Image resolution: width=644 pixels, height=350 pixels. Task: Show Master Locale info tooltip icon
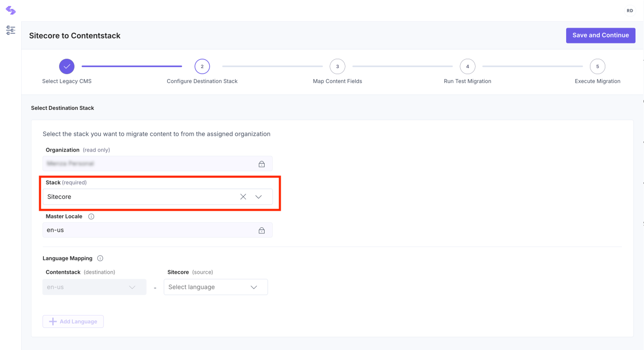click(x=91, y=216)
